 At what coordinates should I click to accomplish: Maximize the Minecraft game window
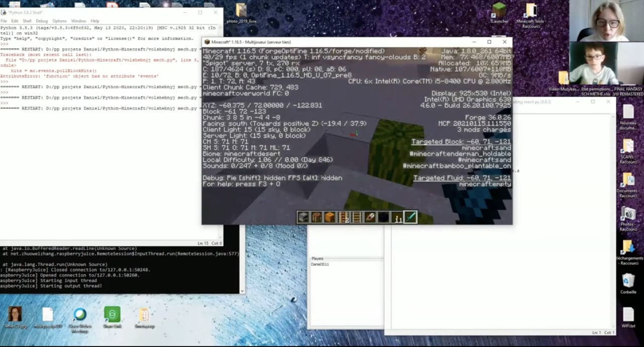[x=489, y=42]
